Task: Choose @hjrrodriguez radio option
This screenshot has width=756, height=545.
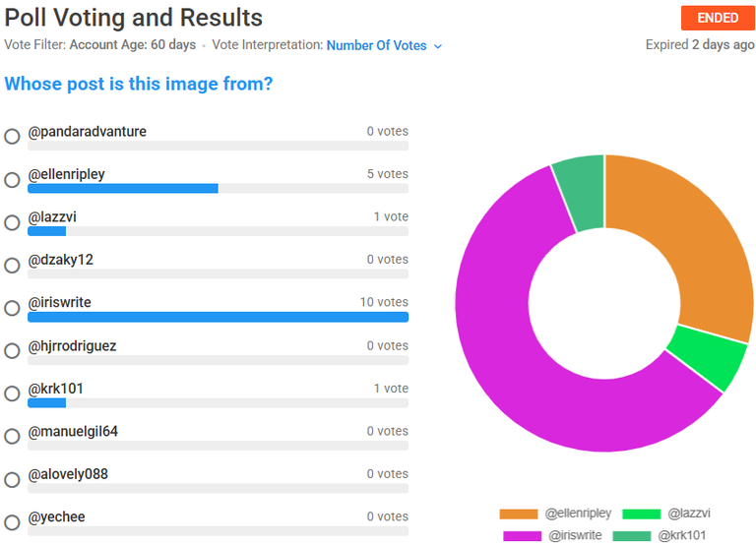Action: (x=13, y=351)
